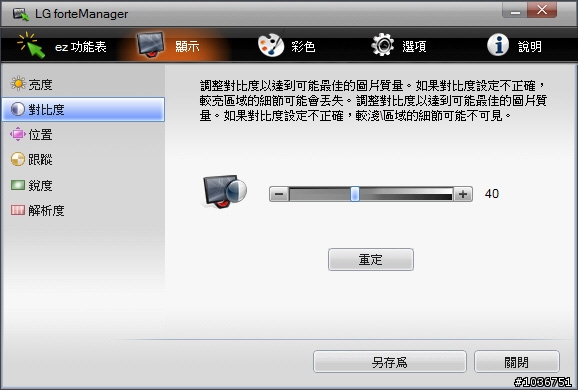The image size is (578, 390).
Task: Click the 關閉 close button
Action: point(517,362)
